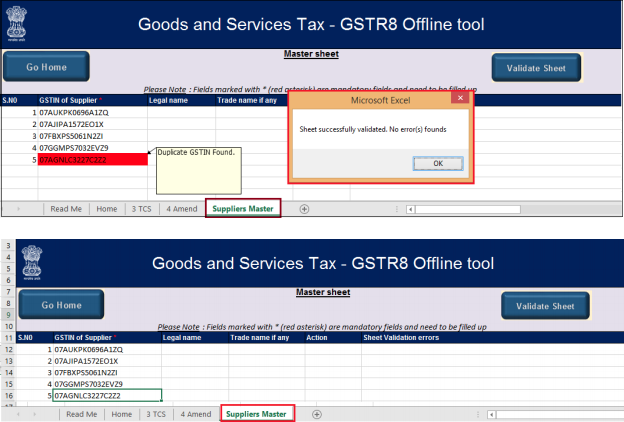Click Trade name if any header in upper sheet
The image size is (624, 422).
pos(252,100)
